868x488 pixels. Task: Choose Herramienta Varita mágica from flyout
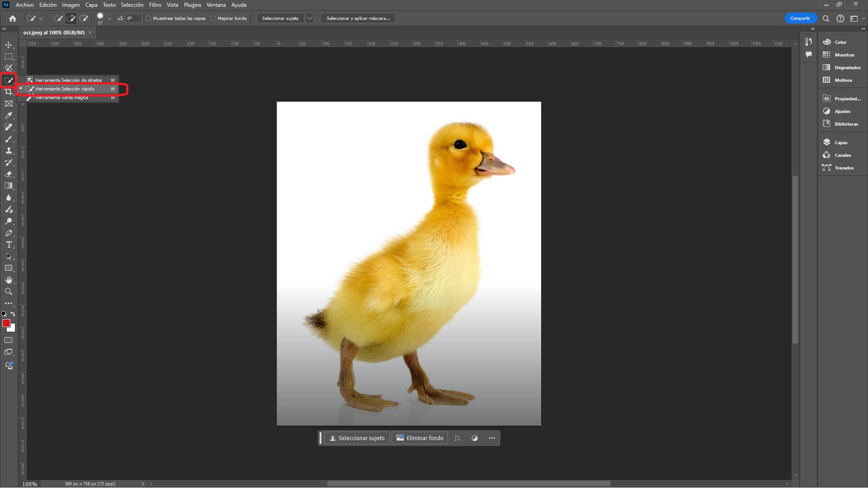68,98
